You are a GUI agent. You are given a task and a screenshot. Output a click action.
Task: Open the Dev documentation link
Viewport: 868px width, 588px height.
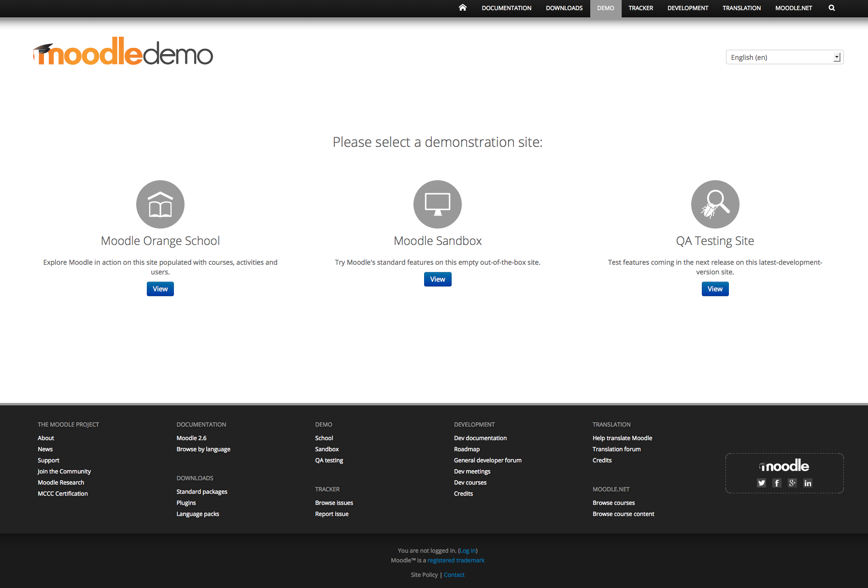click(x=480, y=438)
